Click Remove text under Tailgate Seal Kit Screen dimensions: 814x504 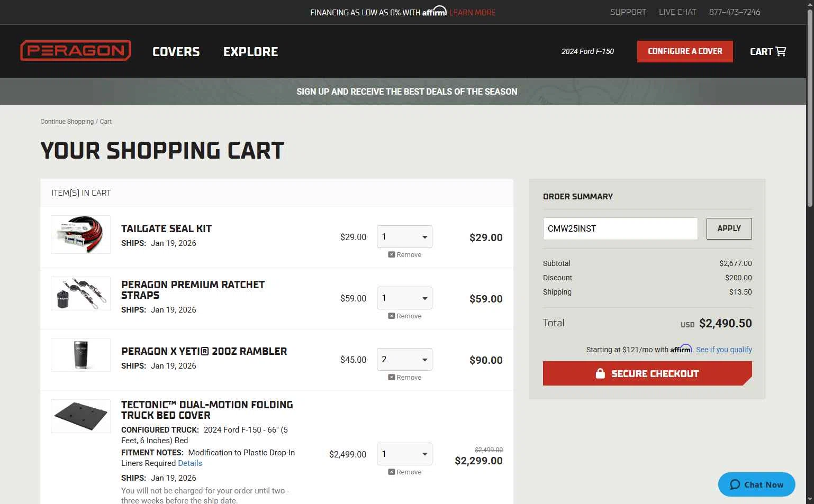point(409,255)
